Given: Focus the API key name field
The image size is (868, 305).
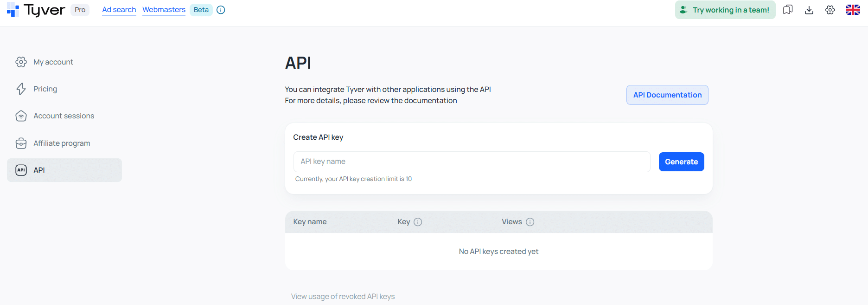Looking at the screenshot, I should [472, 162].
